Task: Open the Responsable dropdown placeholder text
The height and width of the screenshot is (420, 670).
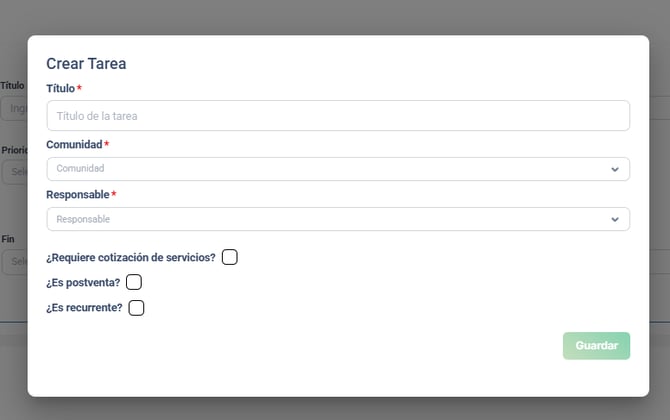Action: coord(83,219)
